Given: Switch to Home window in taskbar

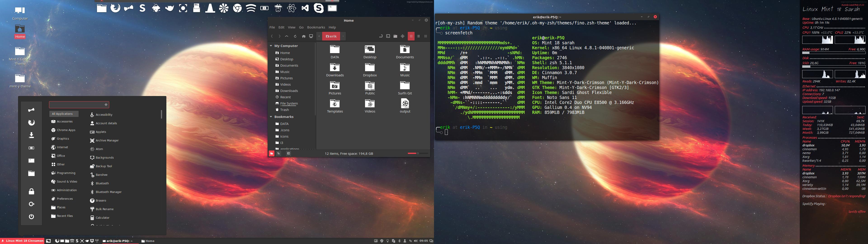Looking at the screenshot, I should [x=148, y=241].
